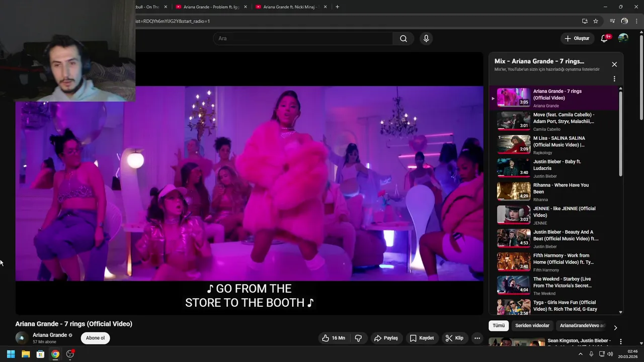Open Chrome profile avatar
This screenshot has height=362, width=644.
point(624,21)
